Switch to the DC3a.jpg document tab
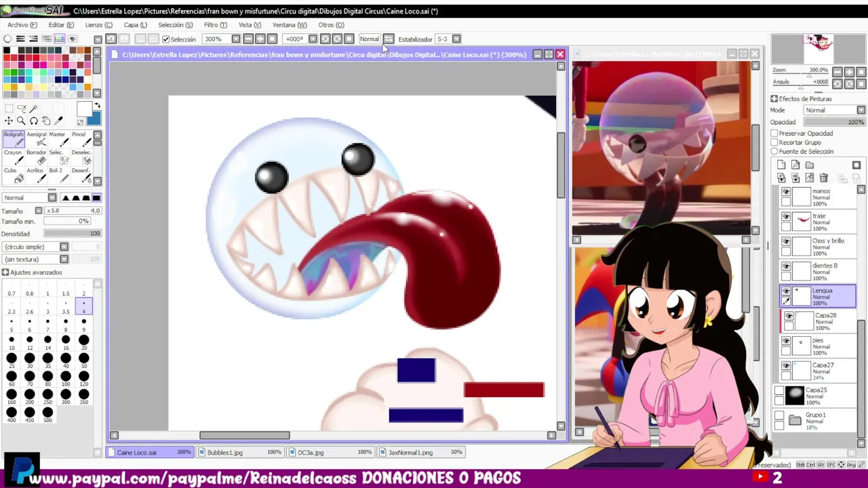 pos(331,452)
